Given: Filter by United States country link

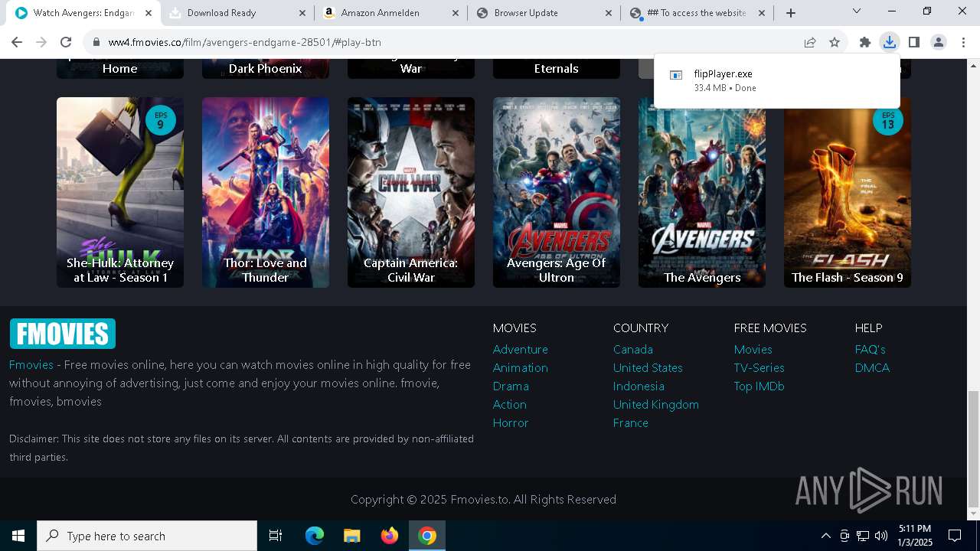Looking at the screenshot, I should [x=648, y=367].
